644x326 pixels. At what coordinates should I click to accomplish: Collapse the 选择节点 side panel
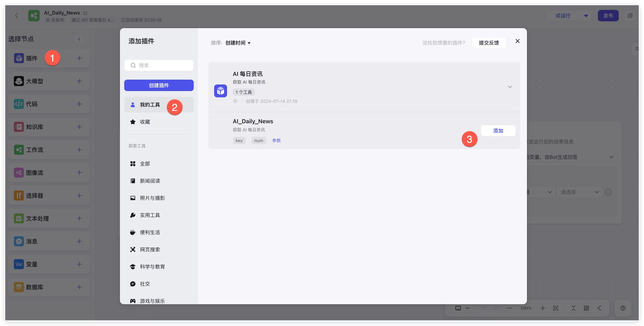[79, 39]
